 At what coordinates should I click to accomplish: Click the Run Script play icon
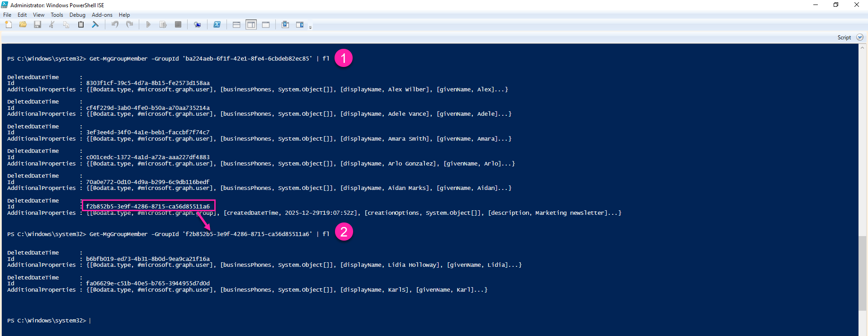tap(148, 24)
